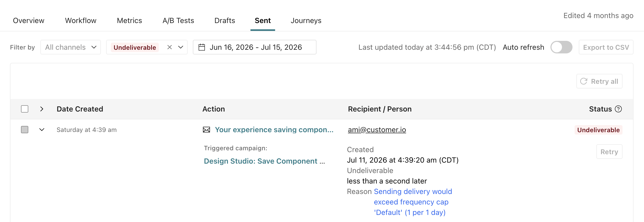644x222 pixels.
Task: Click the Retry all refresh icon
Action: [583, 81]
